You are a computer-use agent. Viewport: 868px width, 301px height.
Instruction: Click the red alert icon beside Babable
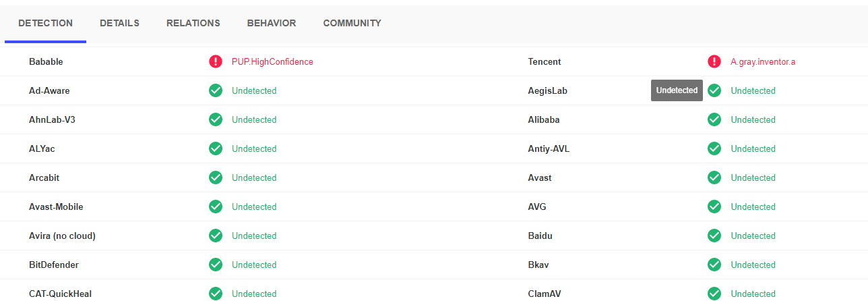pos(216,61)
